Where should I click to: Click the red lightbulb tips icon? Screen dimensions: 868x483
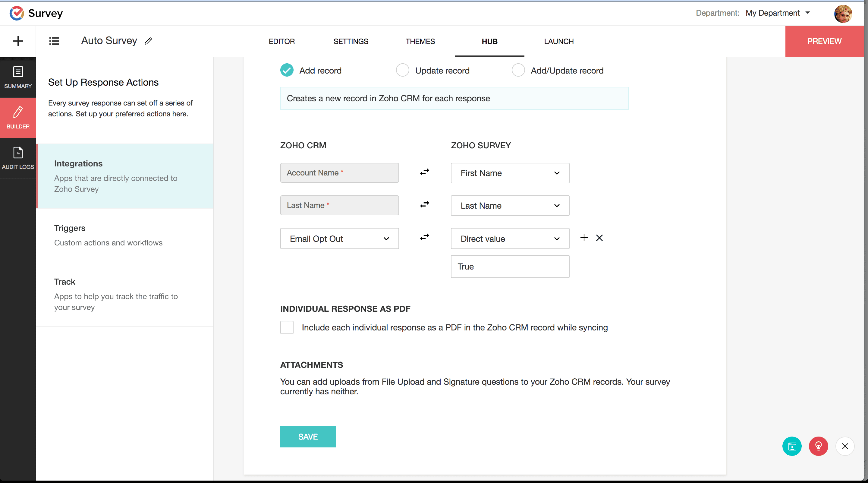coord(818,446)
